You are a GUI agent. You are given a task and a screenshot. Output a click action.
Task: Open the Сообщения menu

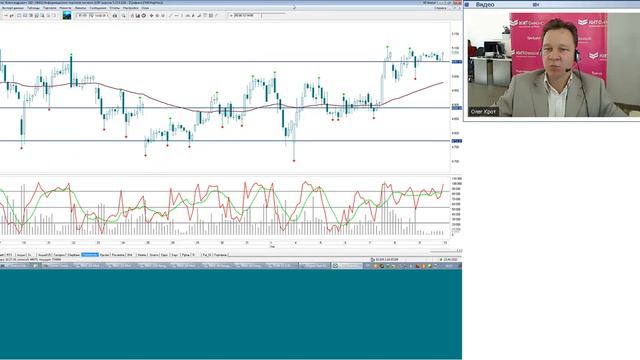tap(98, 8)
